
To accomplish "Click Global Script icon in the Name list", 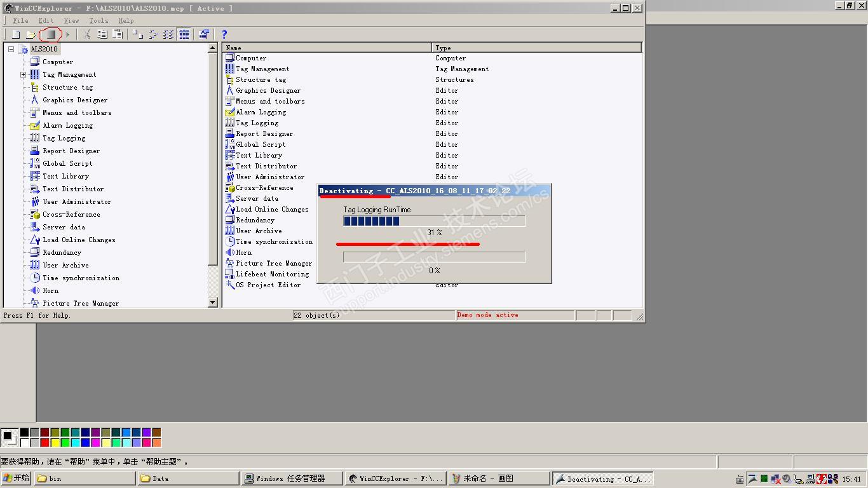I will point(230,144).
